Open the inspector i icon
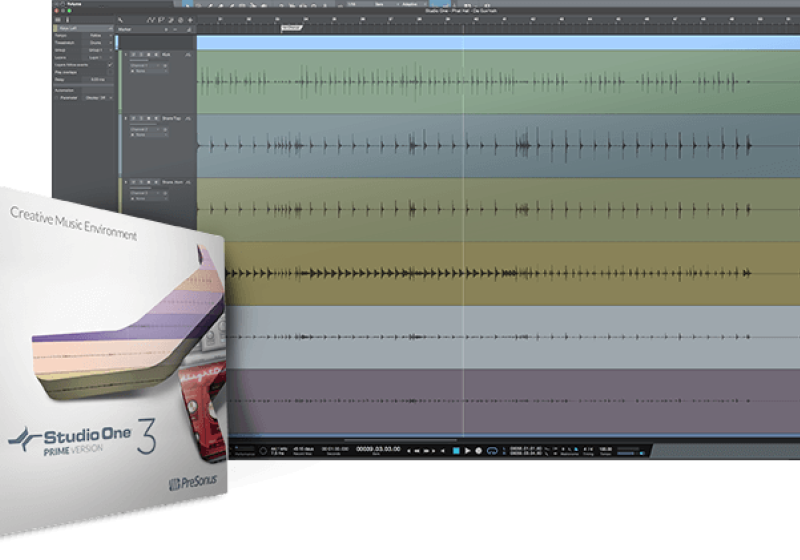 [x=67, y=20]
